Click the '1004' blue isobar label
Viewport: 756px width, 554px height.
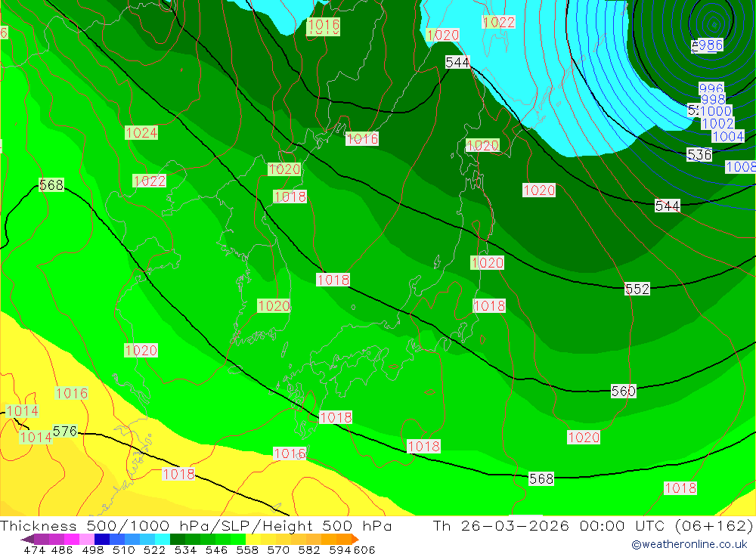coord(728,137)
